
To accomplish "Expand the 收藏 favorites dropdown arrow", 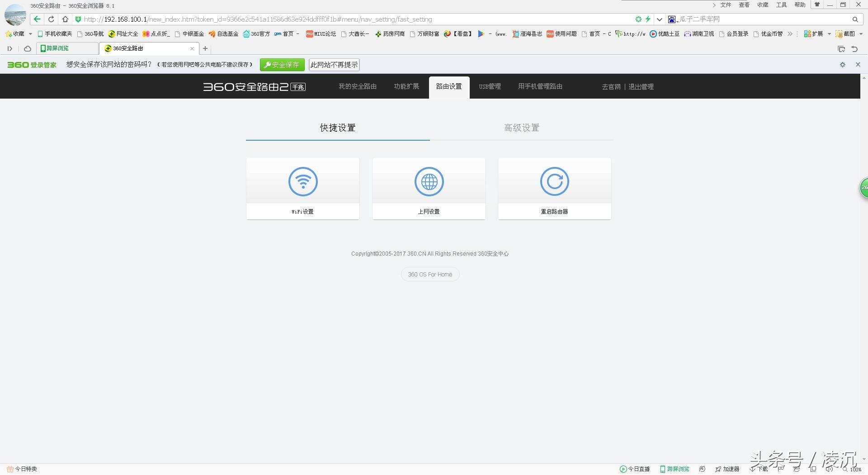I will 30,34.
